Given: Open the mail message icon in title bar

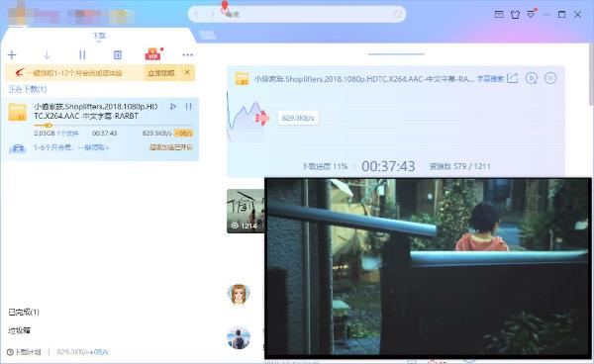Looking at the screenshot, I should (x=499, y=15).
